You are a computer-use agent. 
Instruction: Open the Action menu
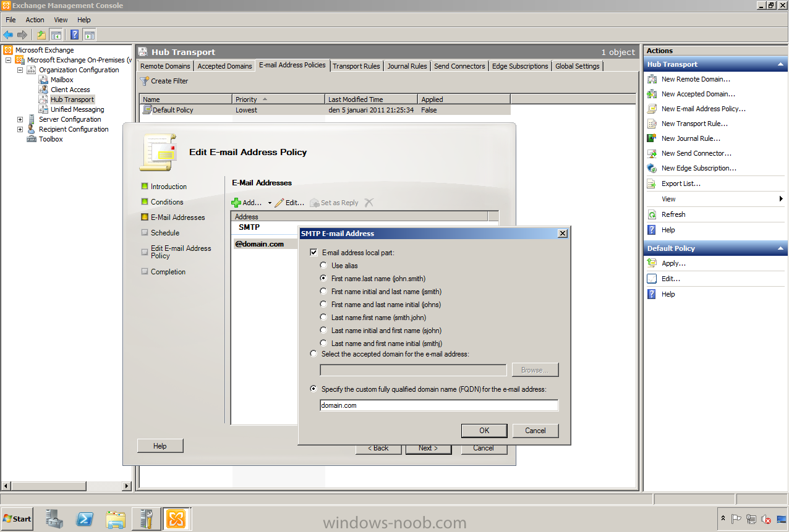point(35,20)
